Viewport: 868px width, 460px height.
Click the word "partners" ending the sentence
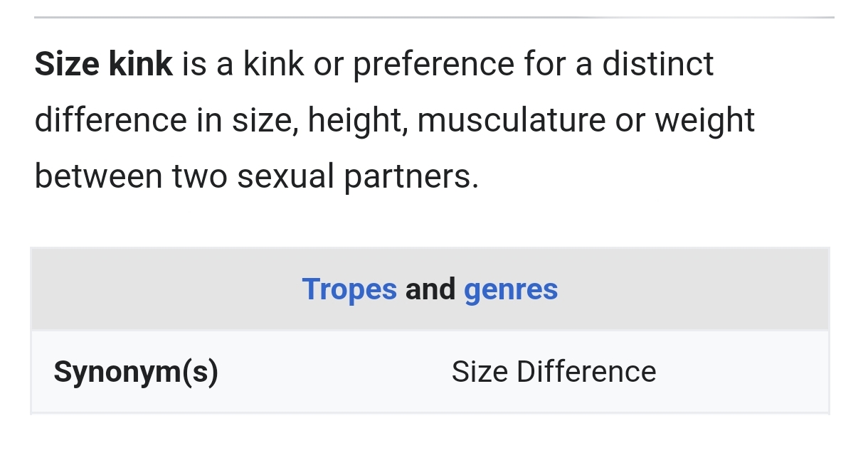pyautogui.click(x=409, y=176)
